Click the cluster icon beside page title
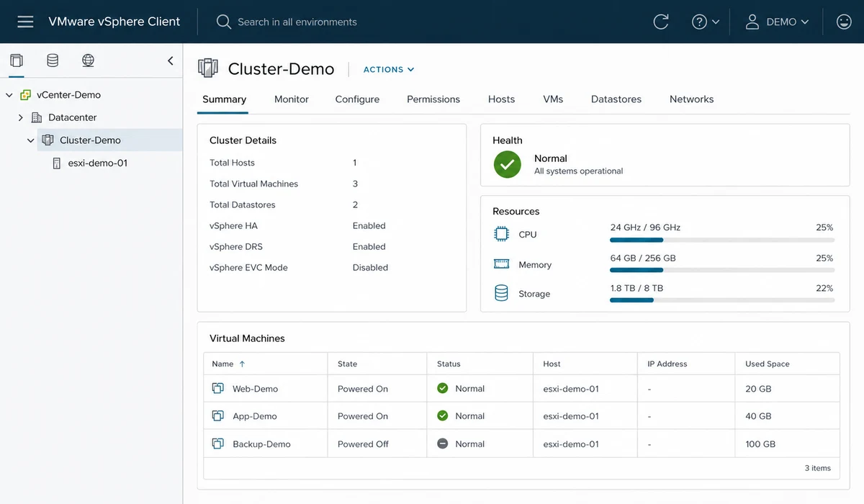864x504 pixels. 208,69
